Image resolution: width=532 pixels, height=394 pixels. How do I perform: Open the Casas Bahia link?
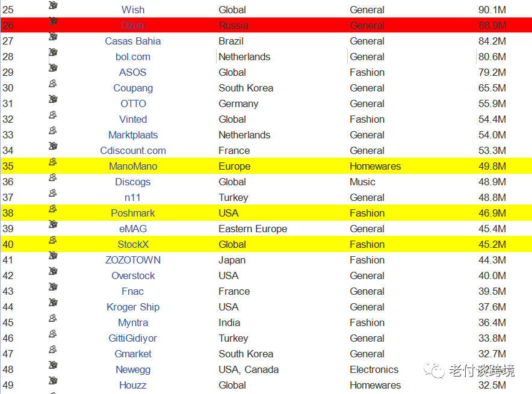tap(133, 42)
